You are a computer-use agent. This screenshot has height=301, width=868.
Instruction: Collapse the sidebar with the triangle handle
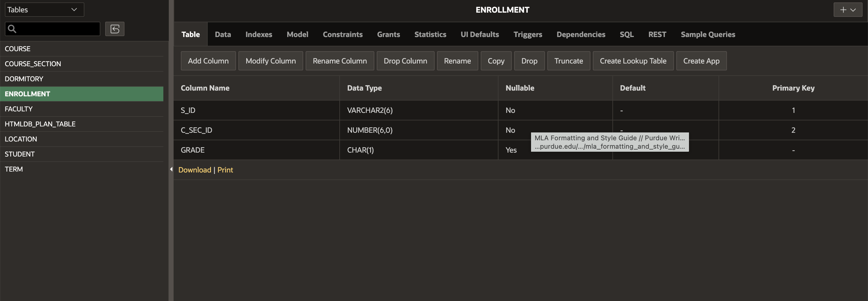point(171,169)
